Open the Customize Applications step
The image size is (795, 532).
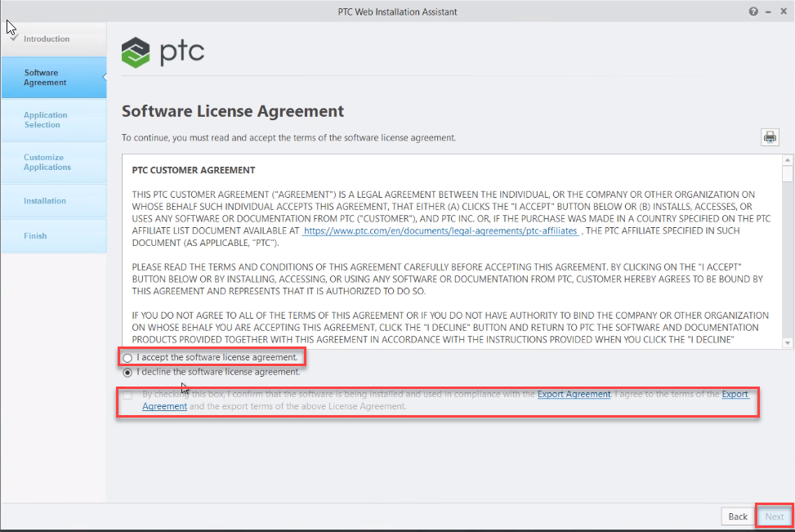[x=54, y=163]
